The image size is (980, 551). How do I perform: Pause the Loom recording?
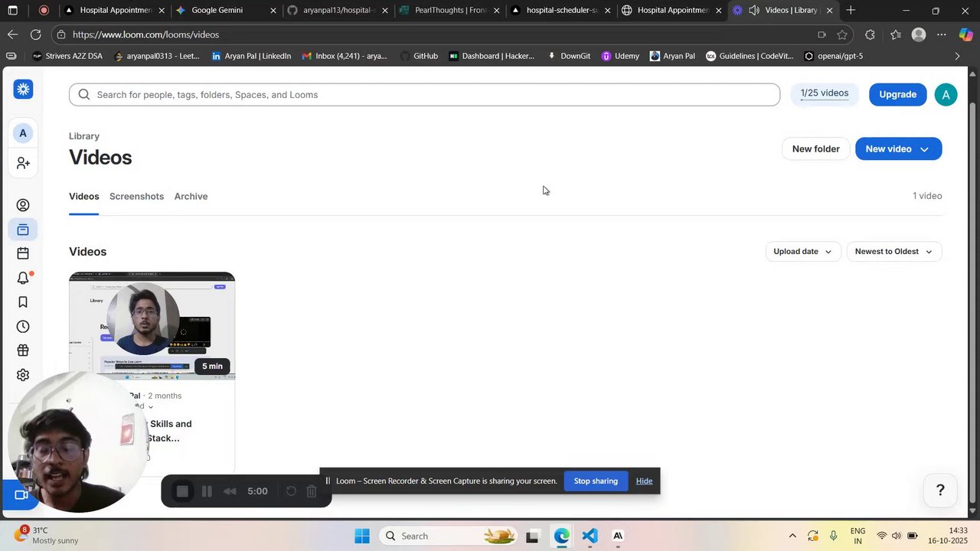207,491
